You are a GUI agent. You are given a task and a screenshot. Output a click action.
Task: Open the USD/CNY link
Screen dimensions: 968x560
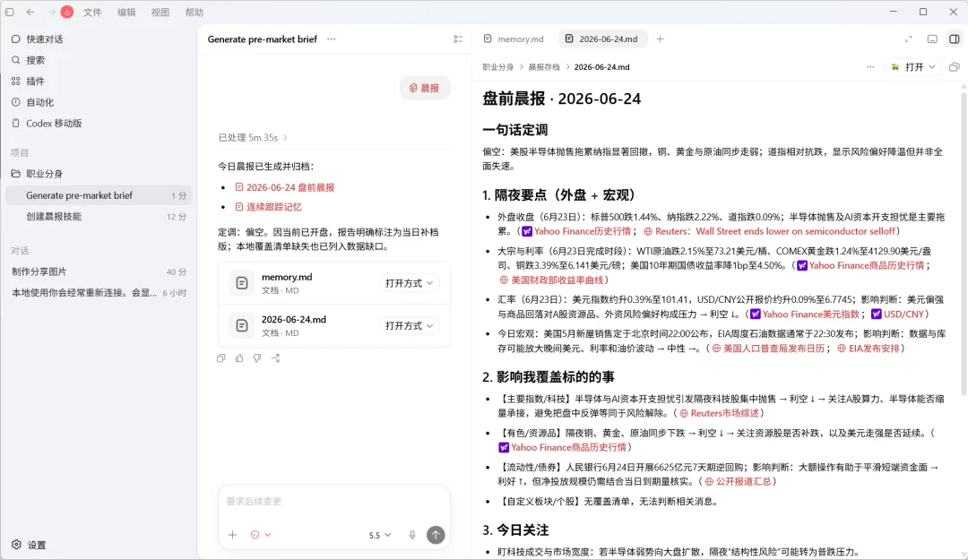897,314
